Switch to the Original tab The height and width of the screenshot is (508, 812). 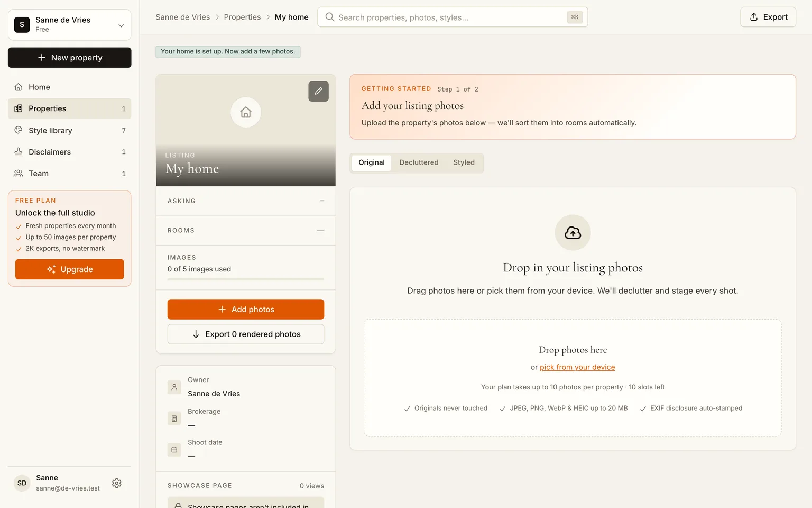click(372, 162)
